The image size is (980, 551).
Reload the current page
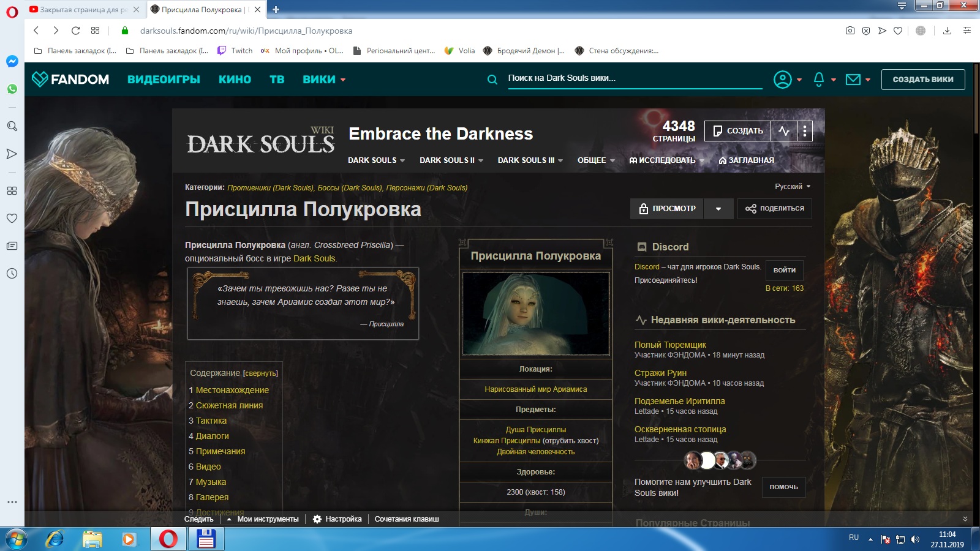[75, 31]
